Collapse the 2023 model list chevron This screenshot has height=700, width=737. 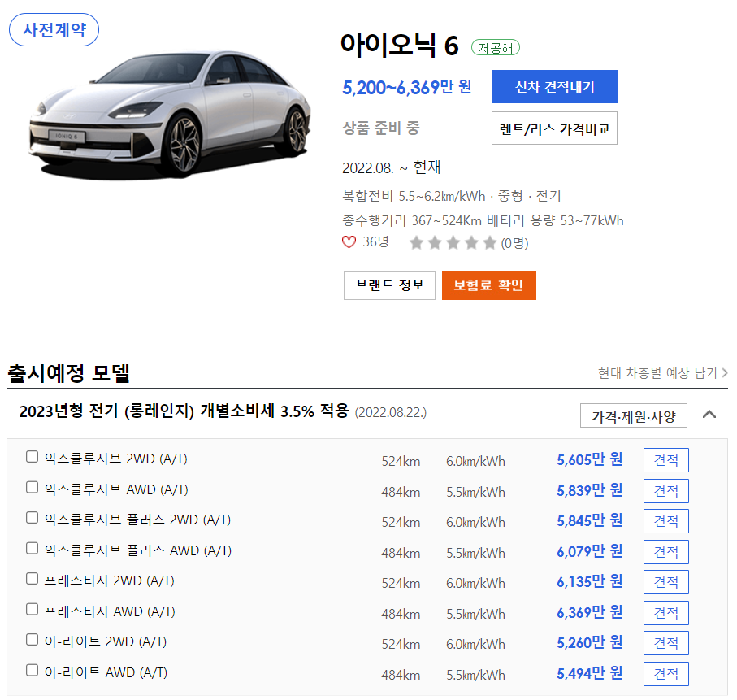coord(709,415)
